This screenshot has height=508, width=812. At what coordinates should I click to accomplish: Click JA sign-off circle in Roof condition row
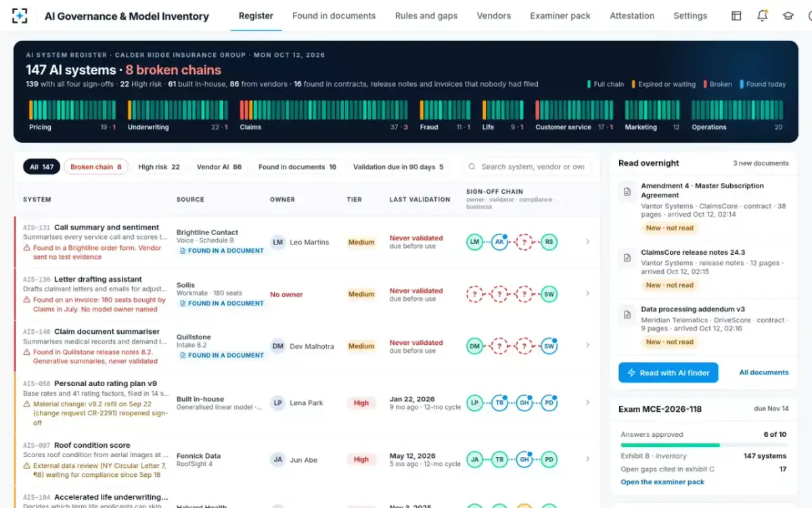click(x=475, y=459)
